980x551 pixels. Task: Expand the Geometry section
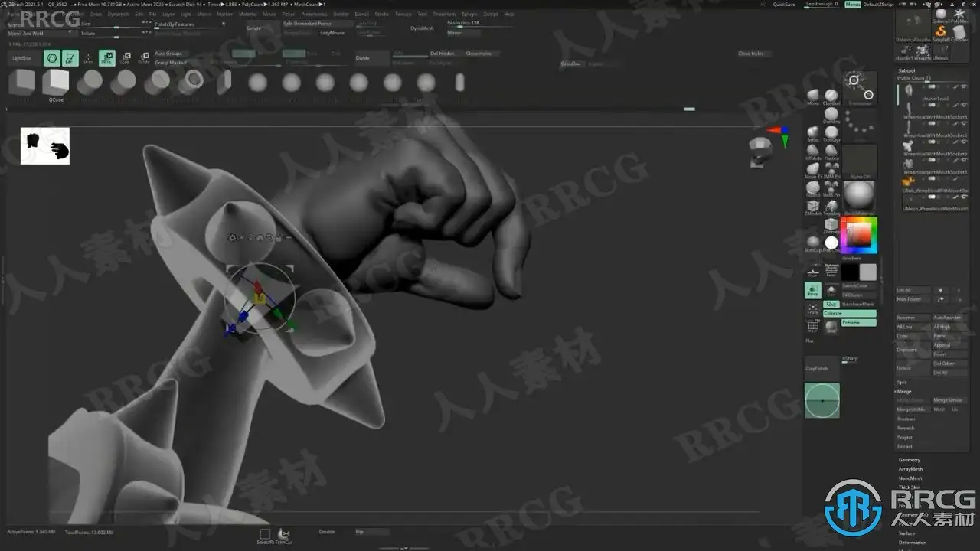pos(910,460)
